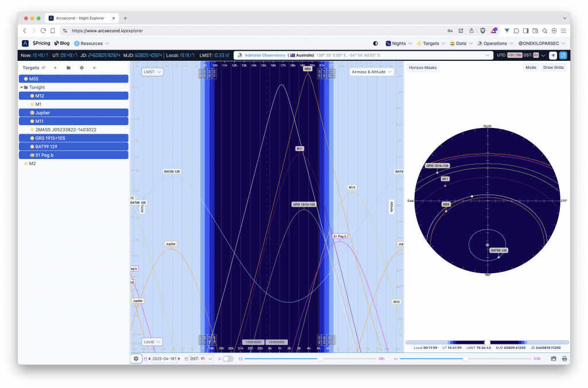Move the sky map time slider handle
588x388 pixels.
[x=487, y=342]
